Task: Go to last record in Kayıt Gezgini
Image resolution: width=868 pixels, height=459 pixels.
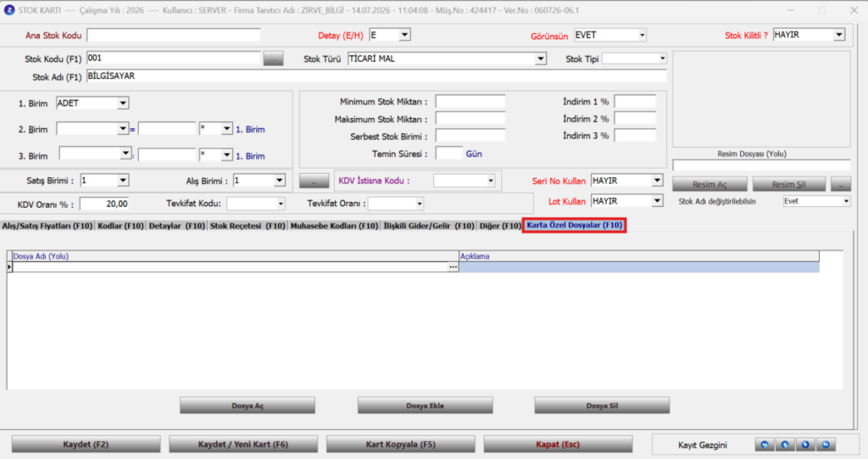Action: [x=826, y=445]
